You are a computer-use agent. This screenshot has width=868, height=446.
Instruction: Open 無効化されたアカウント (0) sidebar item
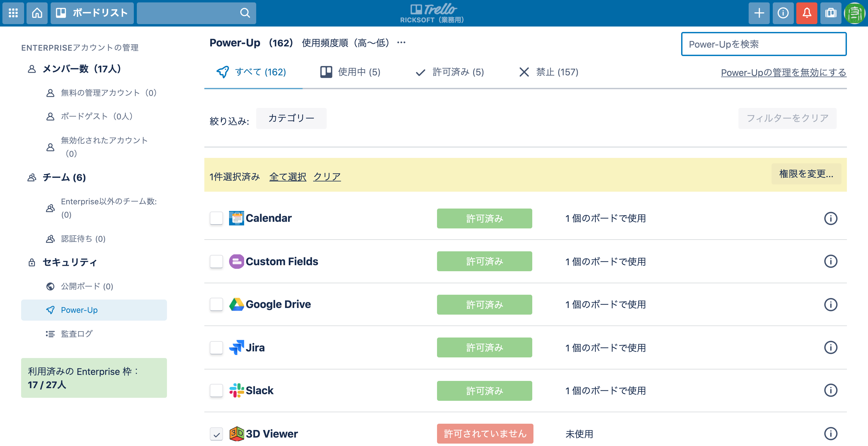click(x=97, y=147)
